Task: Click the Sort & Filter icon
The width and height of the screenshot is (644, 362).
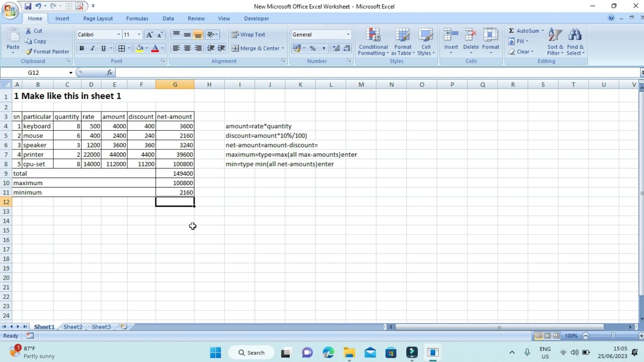Action: (x=555, y=35)
